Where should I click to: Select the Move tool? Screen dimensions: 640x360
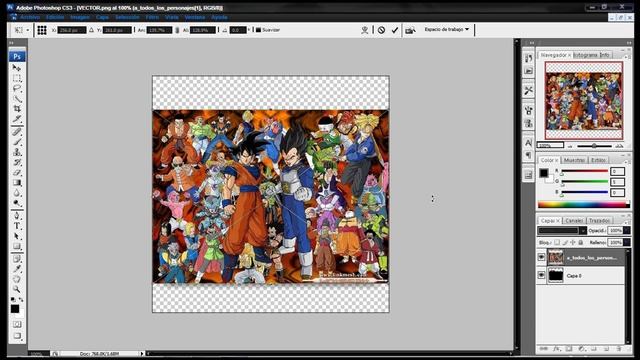point(17,68)
